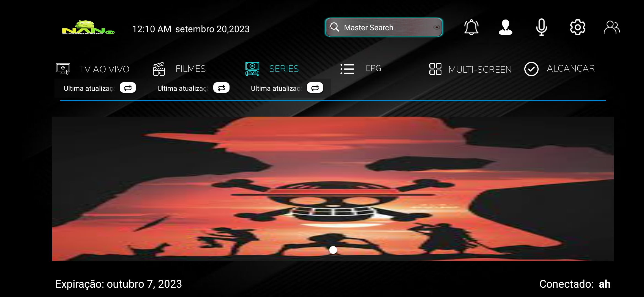Refresh the TV AO VIVO content
Viewport: 644px width, 297px height.
pos(128,88)
